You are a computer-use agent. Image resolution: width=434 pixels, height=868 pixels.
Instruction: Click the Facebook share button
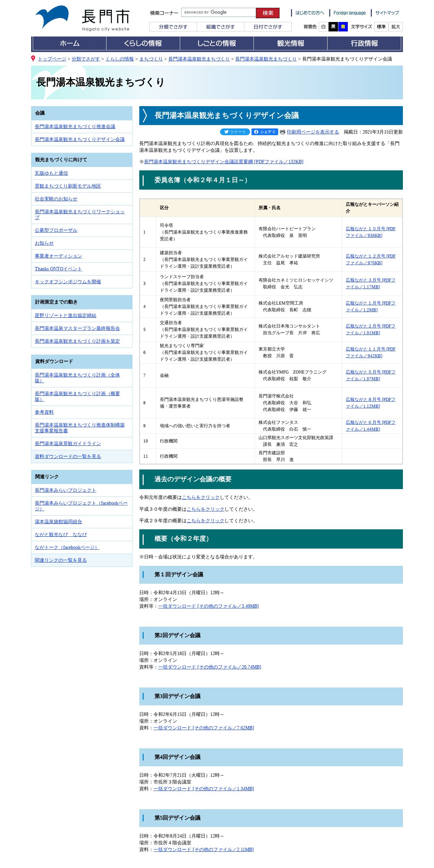tap(265, 132)
